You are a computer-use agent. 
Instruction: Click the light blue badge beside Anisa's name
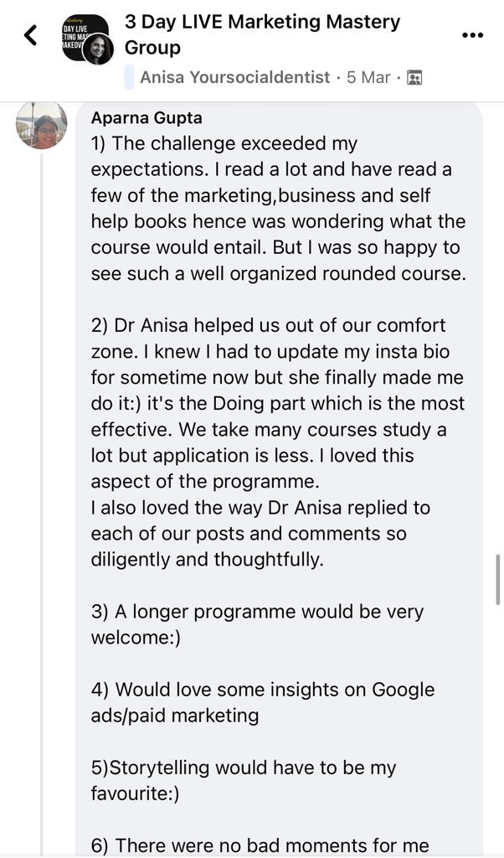130,77
